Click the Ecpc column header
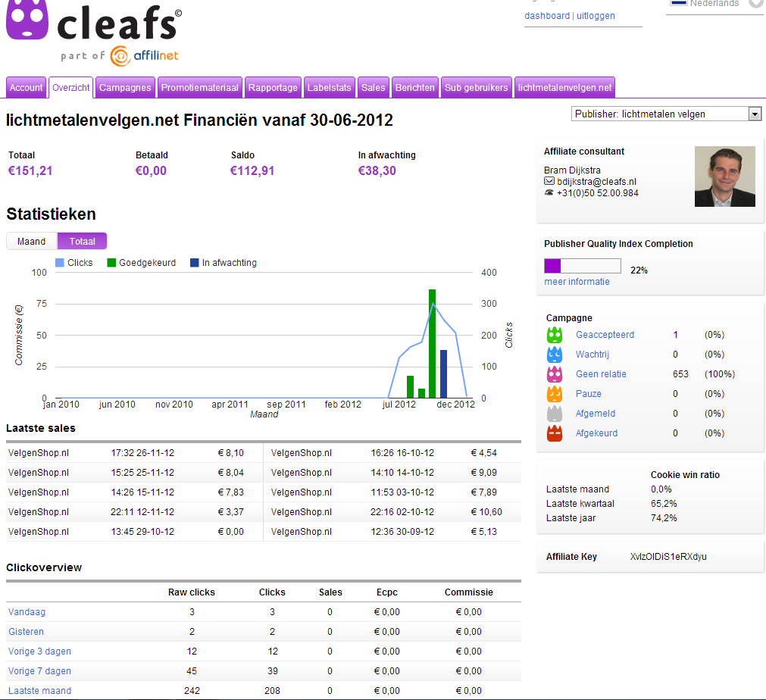Viewport: 766px width, 700px height. pos(387,592)
